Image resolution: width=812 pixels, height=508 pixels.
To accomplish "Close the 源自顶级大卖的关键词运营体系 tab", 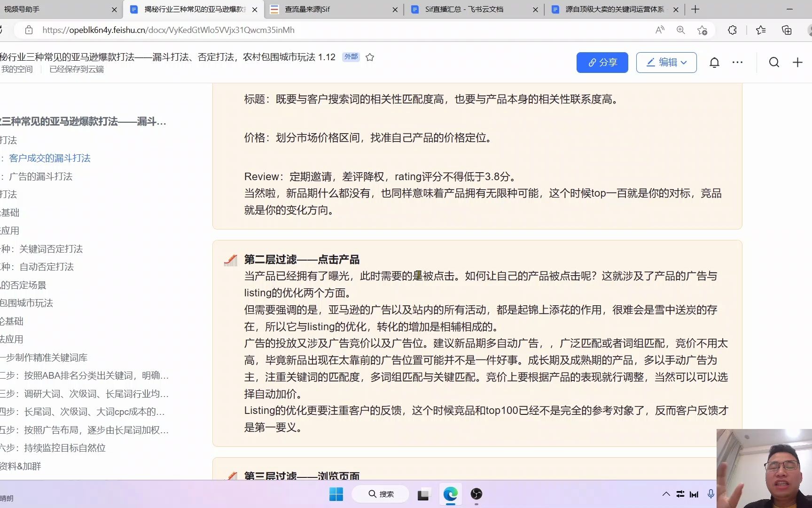I will pyautogui.click(x=676, y=9).
